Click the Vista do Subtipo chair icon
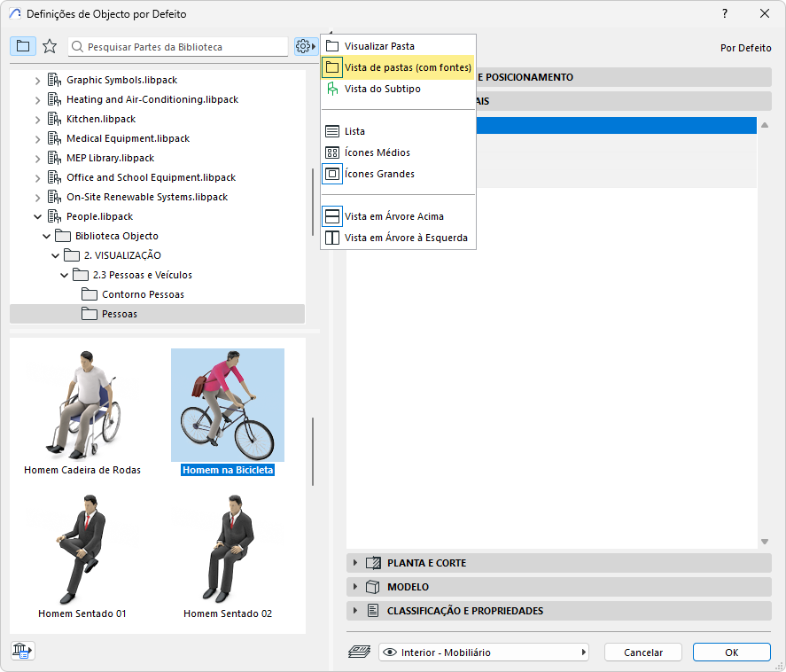The width and height of the screenshot is (786, 672). point(332,89)
